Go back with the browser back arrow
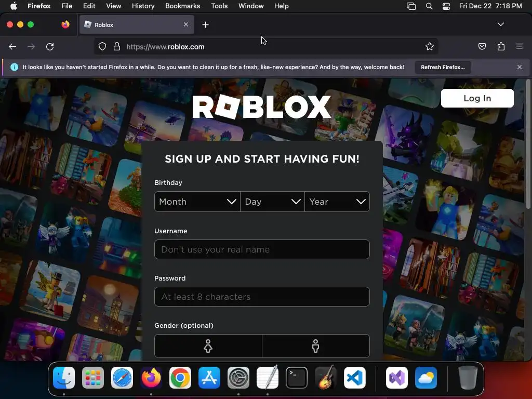 pyautogui.click(x=12, y=47)
